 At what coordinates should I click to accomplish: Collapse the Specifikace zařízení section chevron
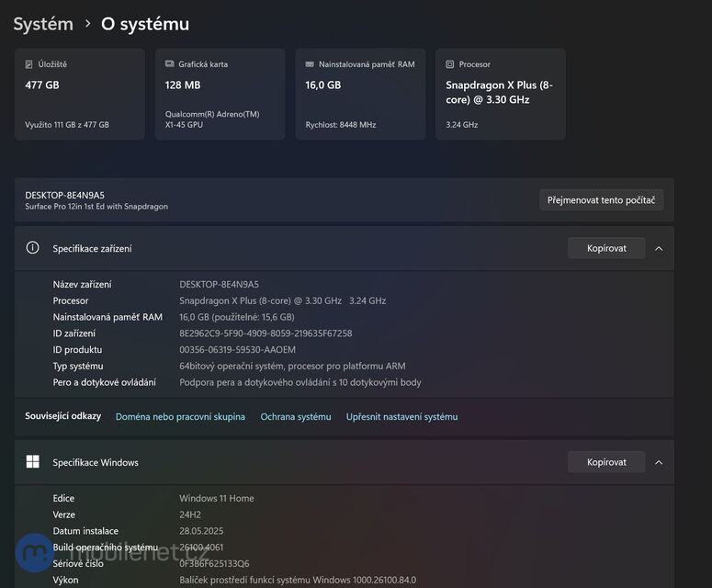coord(659,248)
